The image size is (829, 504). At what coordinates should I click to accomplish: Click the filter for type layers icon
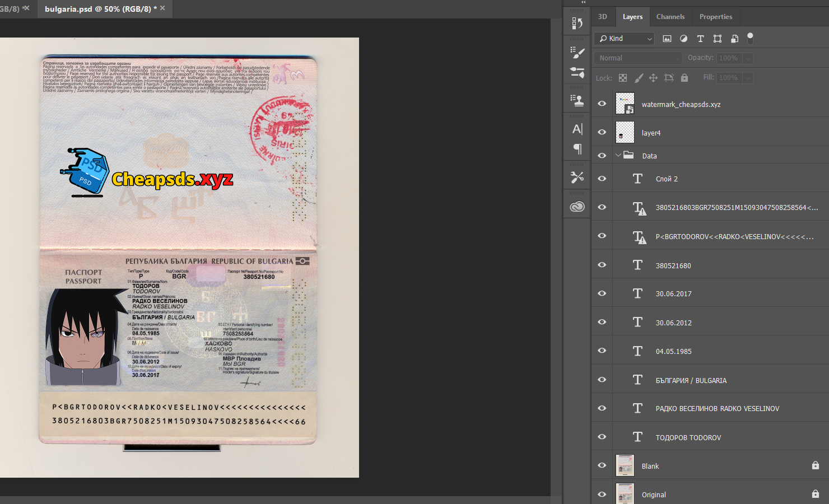click(x=700, y=39)
